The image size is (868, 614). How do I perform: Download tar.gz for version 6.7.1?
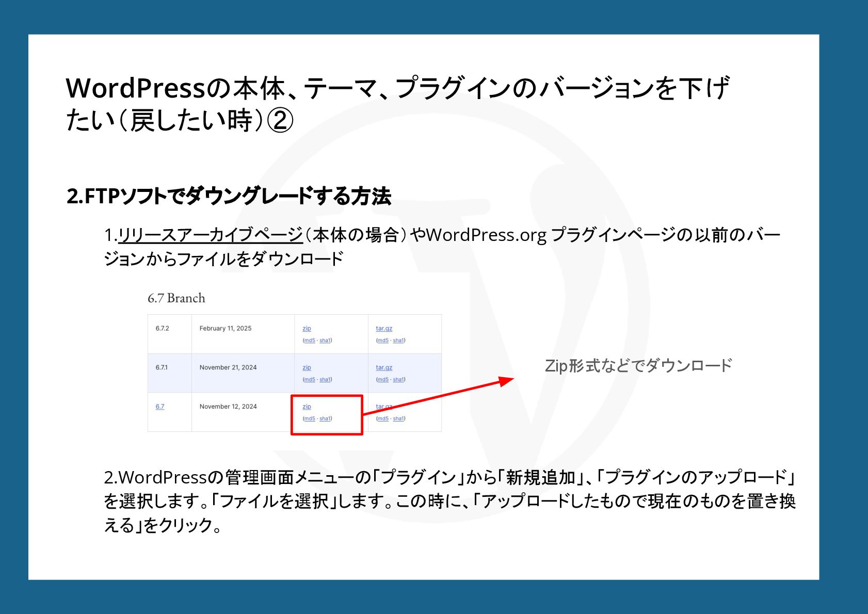(x=384, y=368)
